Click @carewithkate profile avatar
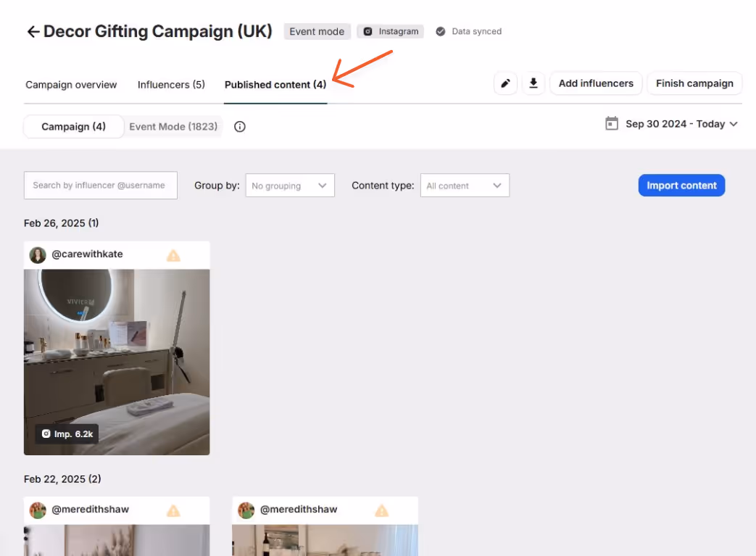756x556 pixels. point(38,255)
